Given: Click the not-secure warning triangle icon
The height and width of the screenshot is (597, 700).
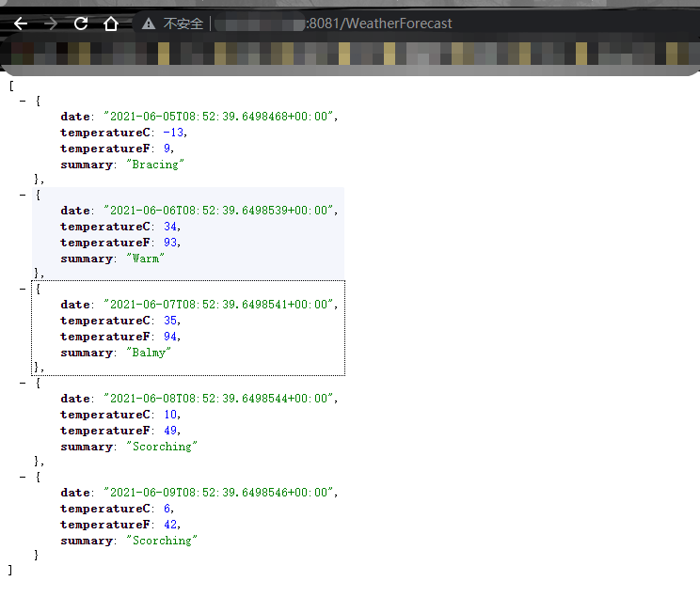Looking at the screenshot, I should click(x=149, y=24).
